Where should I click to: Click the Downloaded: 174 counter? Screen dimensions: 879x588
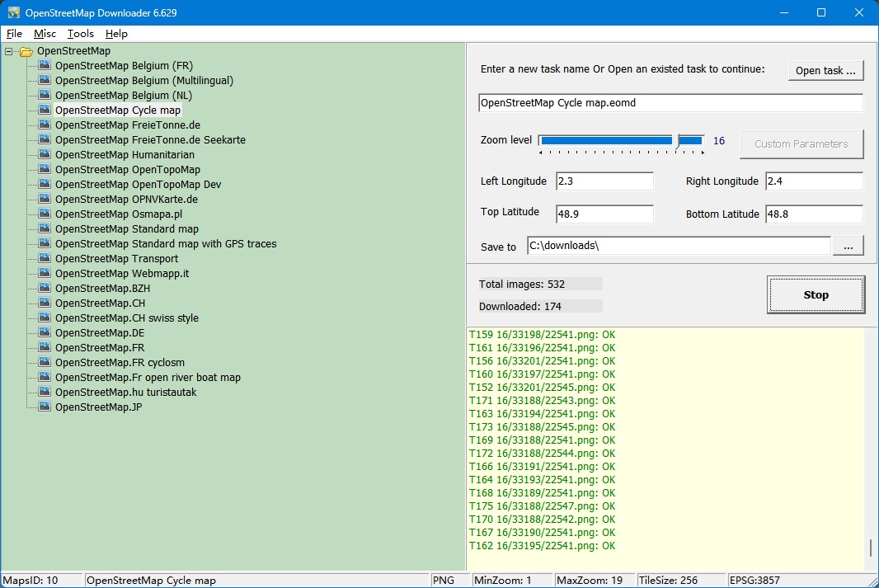(540, 306)
